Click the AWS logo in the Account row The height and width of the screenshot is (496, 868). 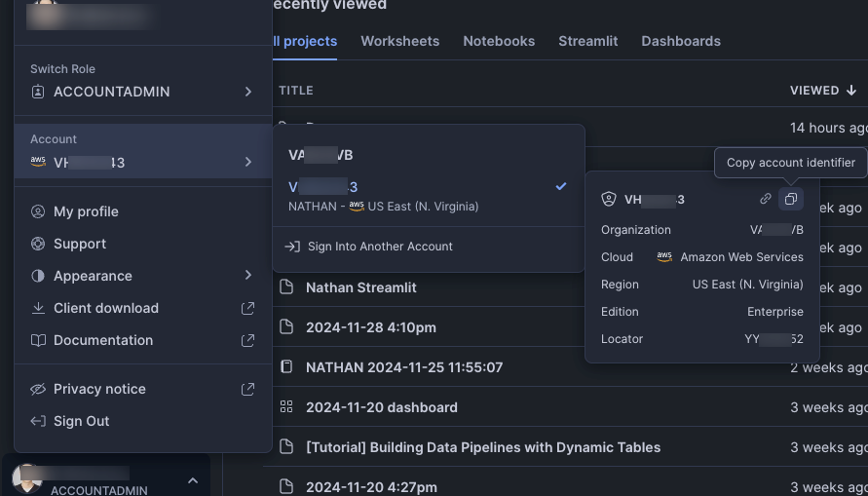point(38,162)
